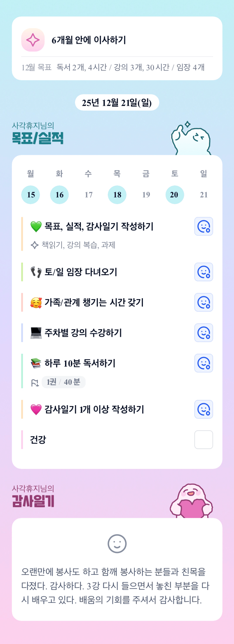The height and width of the screenshot is (644, 234).
Task: Select Monday the 15th in week row
Action: pyautogui.click(x=31, y=195)
